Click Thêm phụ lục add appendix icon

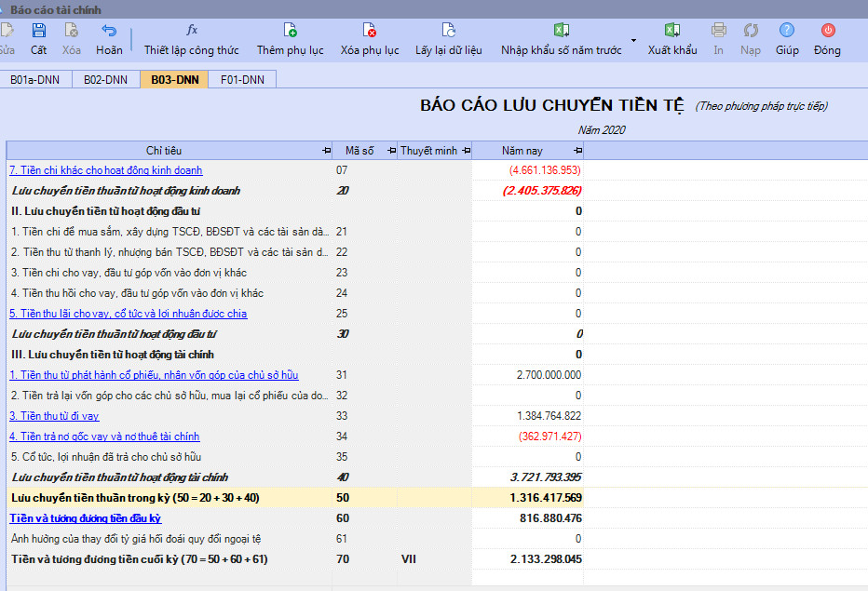click(x=290, y=31)
